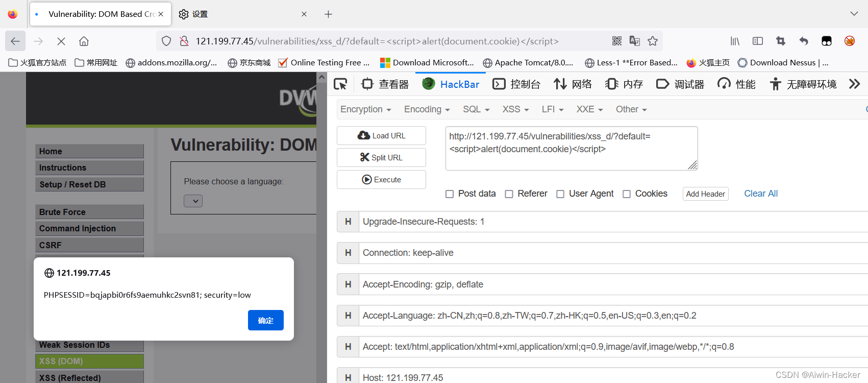This screenshot has height=383, width=868.
Task: Stop page loading with the X button
Action: pos(61,41)
